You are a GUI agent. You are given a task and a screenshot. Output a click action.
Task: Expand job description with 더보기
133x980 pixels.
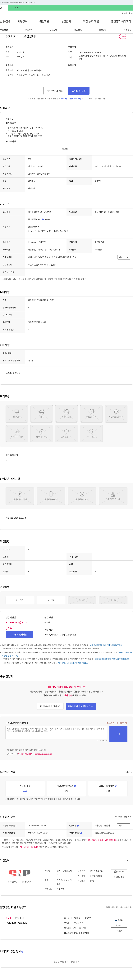66,149
